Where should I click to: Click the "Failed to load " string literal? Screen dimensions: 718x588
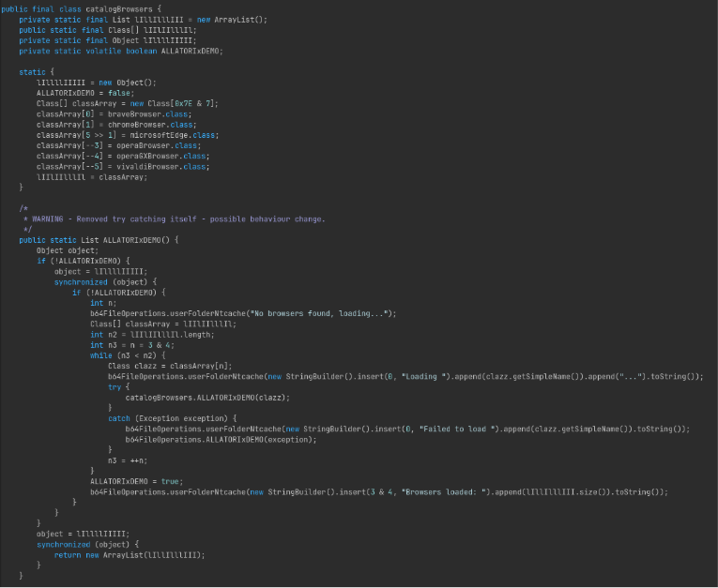coord(459,430)
